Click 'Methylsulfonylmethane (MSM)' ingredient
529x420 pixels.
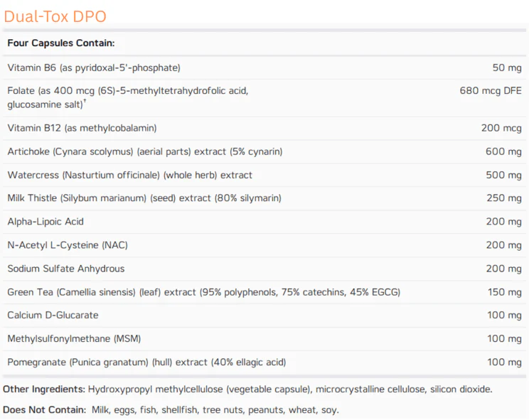(x=74, y=338)
